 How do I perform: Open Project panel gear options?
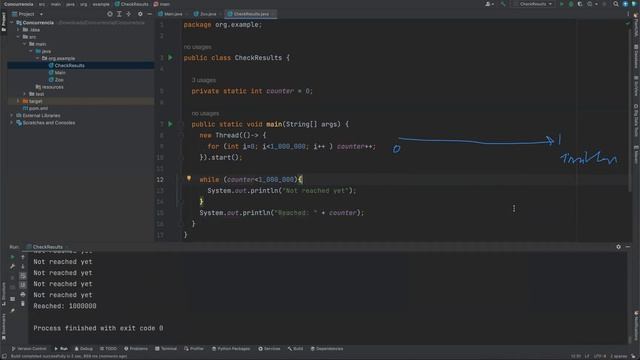pos(140,14)
